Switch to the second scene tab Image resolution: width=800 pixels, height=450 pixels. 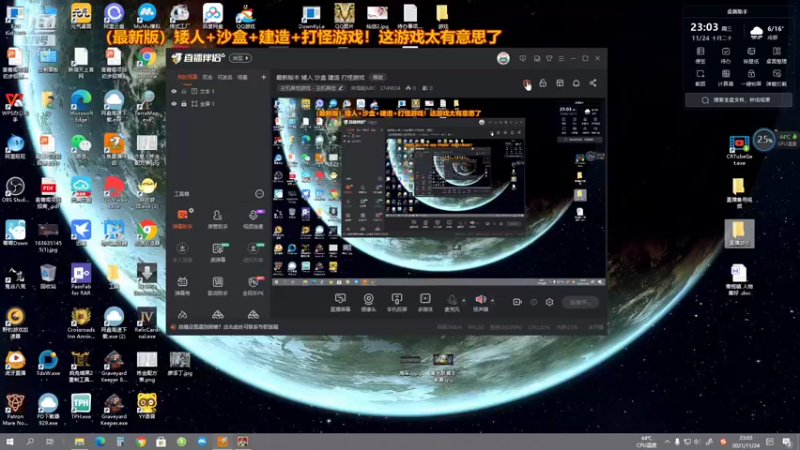click(x=207, y=77)
